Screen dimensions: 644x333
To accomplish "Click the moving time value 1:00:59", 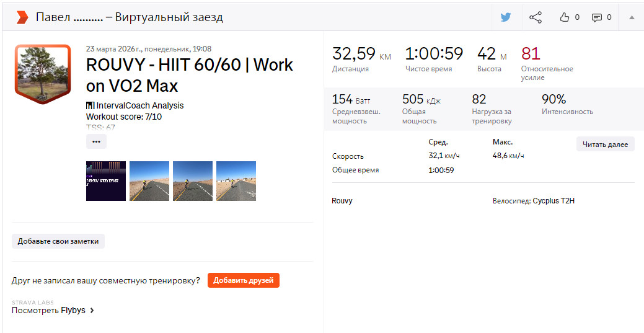I will pyautogui.click(x=434, y=54).
